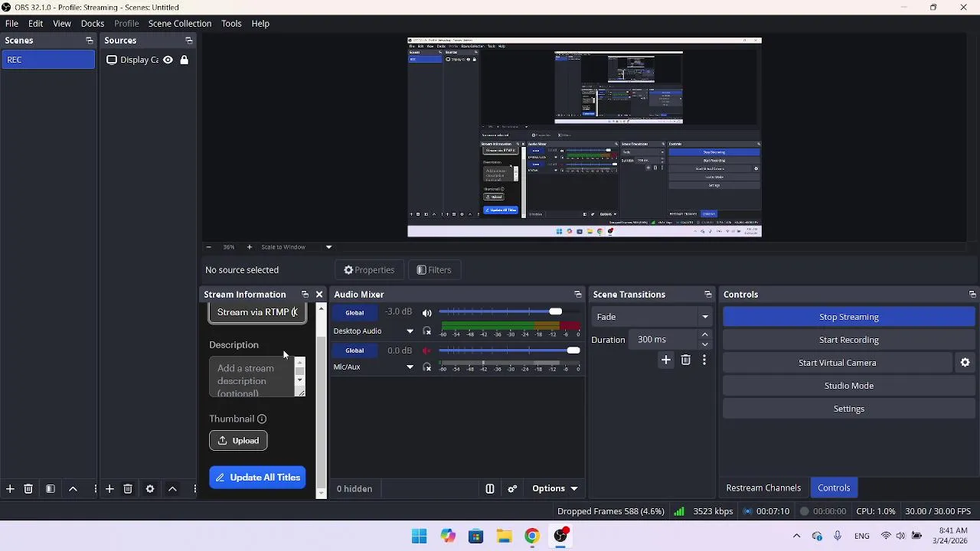Switch to Restream Channels tab
The height and width of the screenshot is (551, 980).
763,488
